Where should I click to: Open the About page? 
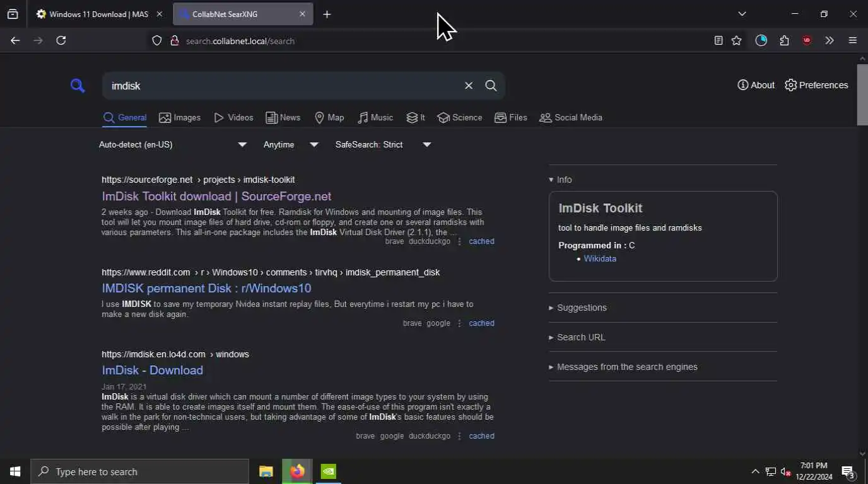(x=756, y=85)
